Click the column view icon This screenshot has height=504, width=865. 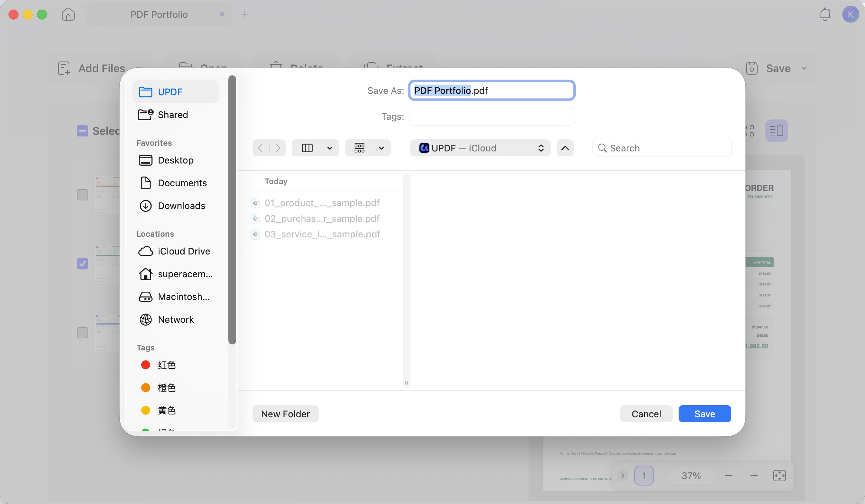tap(307, 148)
